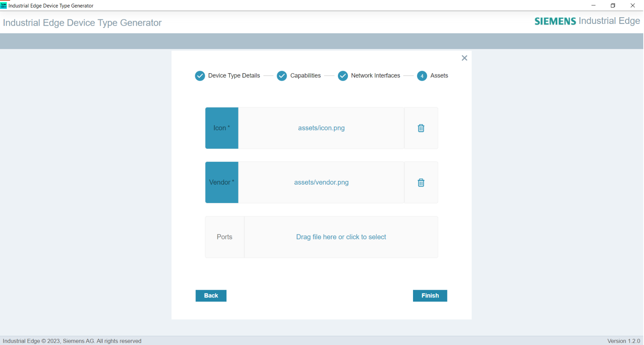644x345 pixels.
Task: Click the application icon in title bar
Action: point(4,5)
